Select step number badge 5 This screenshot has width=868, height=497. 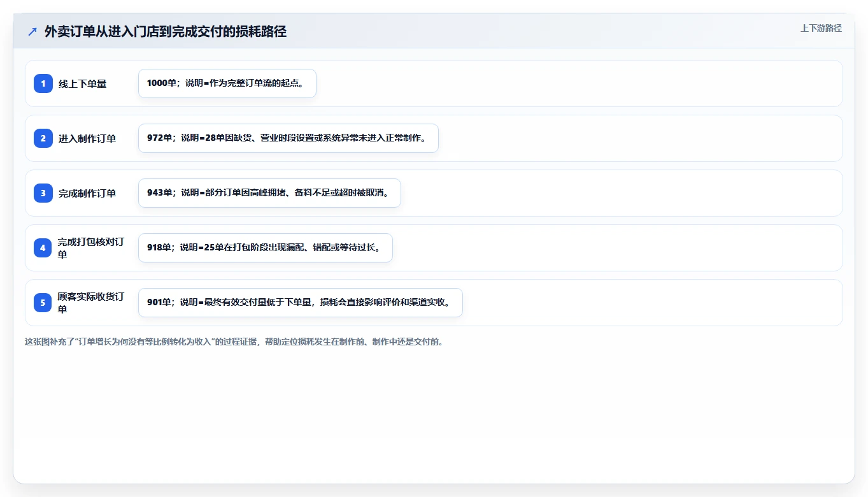point(43,303)
